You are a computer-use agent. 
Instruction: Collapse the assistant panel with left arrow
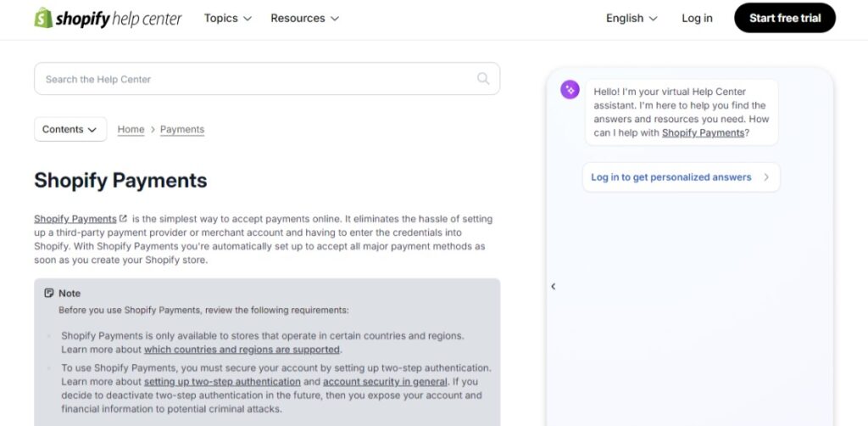tap(553, 286)
